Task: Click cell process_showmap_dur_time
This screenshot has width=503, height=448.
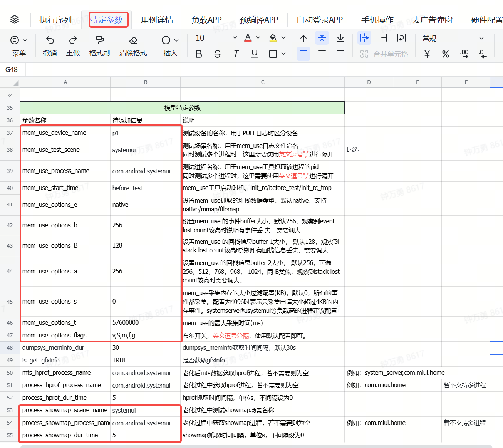Action: (x=65, y=435)
